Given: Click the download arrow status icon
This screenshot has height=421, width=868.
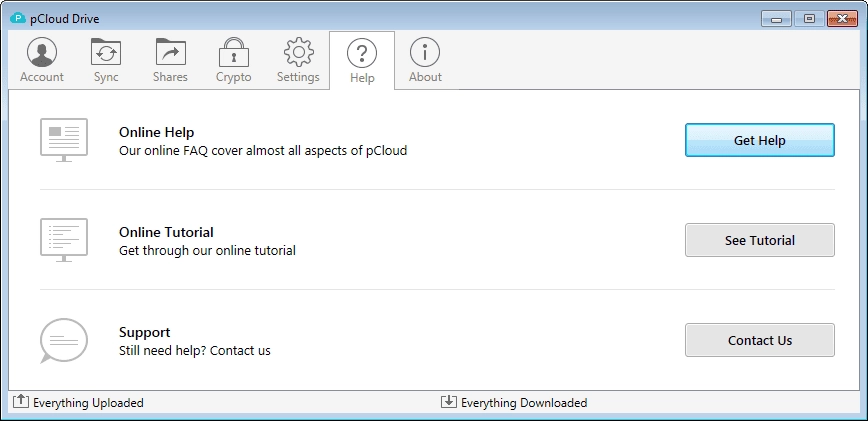Looking at the screenshot, I should pyautogui.click(x=448, y=401).
